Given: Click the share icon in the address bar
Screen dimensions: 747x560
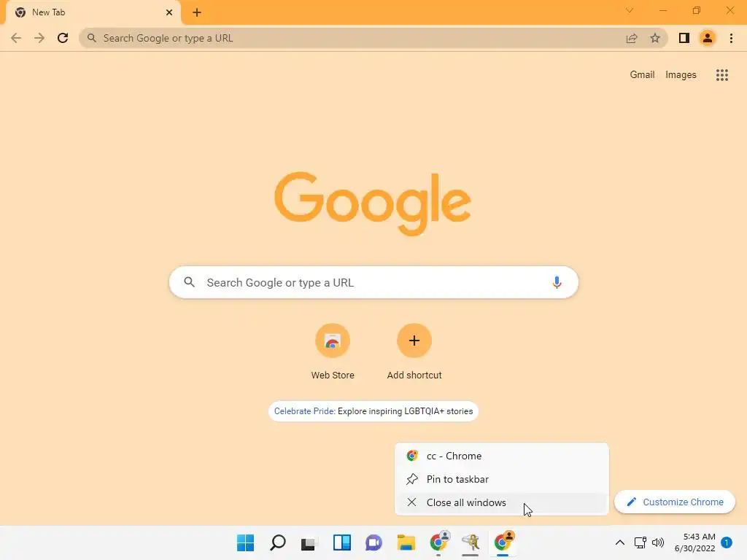Looking at the screenshot, I should 632,38.
